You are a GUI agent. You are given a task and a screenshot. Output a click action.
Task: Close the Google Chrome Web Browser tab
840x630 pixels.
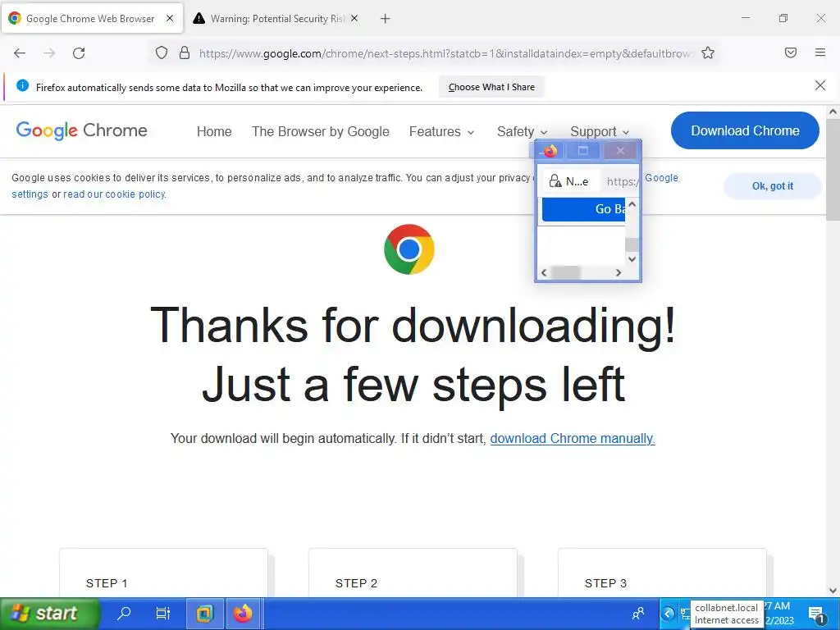point(170,18)
